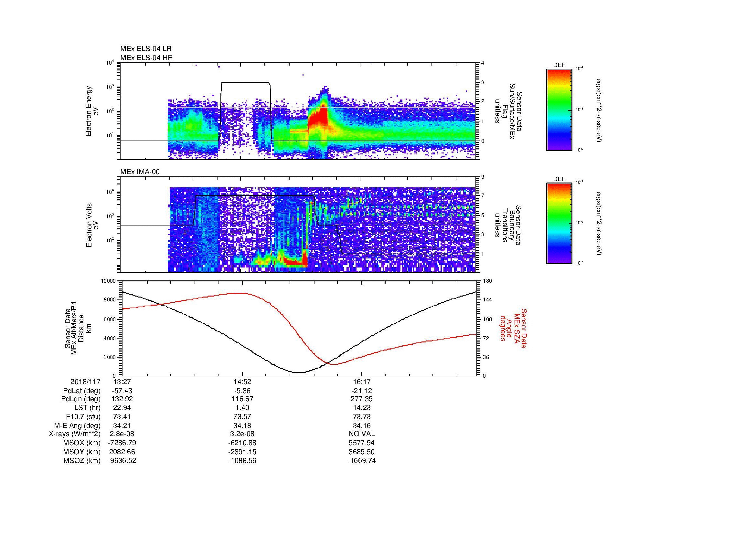
Task: Click the altitude curve minimum in the bottom plot
Action: pyautogui.click(x=299, y=372)
